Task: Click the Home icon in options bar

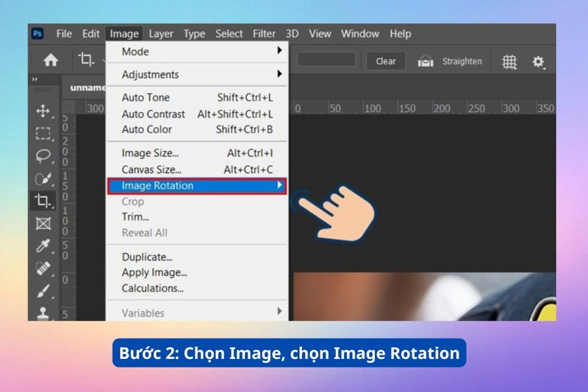Action: tap(51, 60)
